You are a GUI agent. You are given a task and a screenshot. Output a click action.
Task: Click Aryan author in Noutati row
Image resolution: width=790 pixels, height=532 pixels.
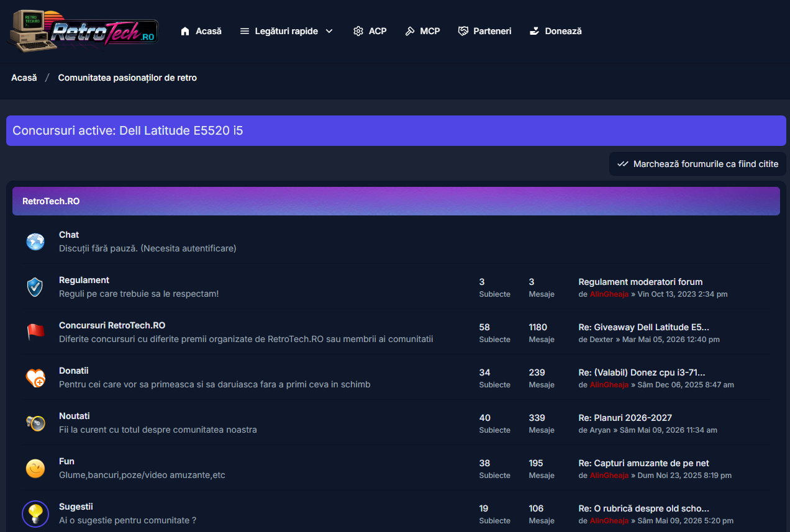[600, 430]
